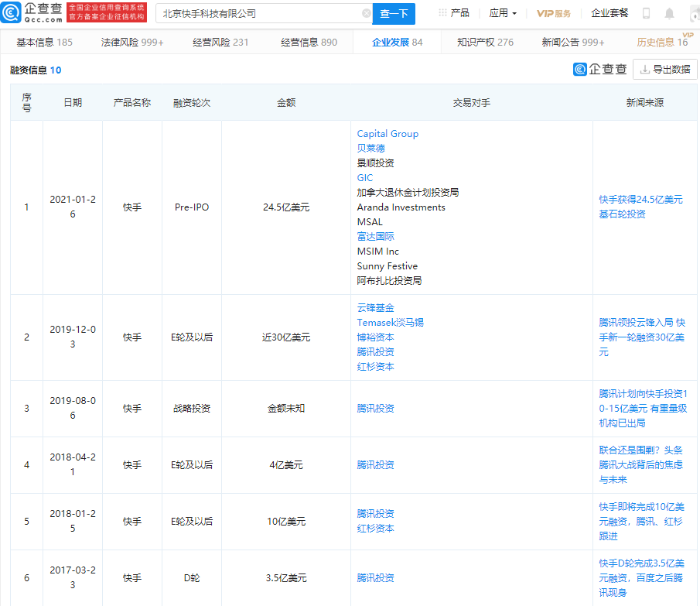700x606 pixels.
Task: Click the 24.5亿美元 amount cell
Action: 286,207
